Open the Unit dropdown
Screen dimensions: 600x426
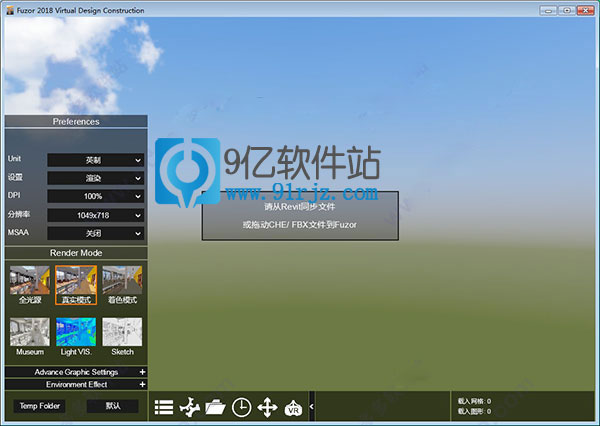[95, 160]
